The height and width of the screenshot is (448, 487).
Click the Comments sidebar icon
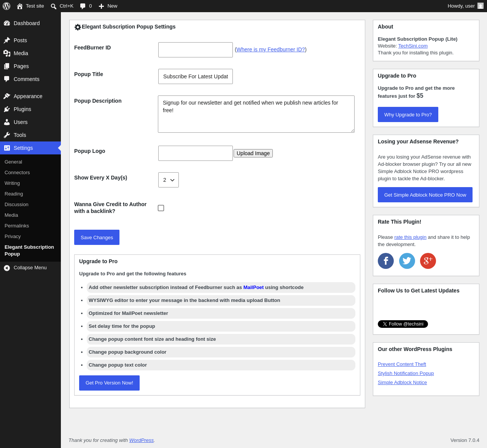7,79
